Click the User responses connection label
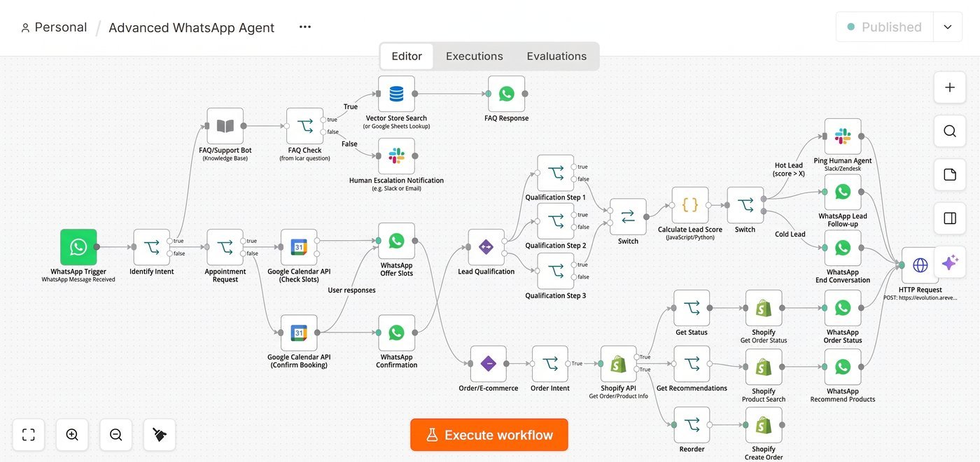 point(352,290)
